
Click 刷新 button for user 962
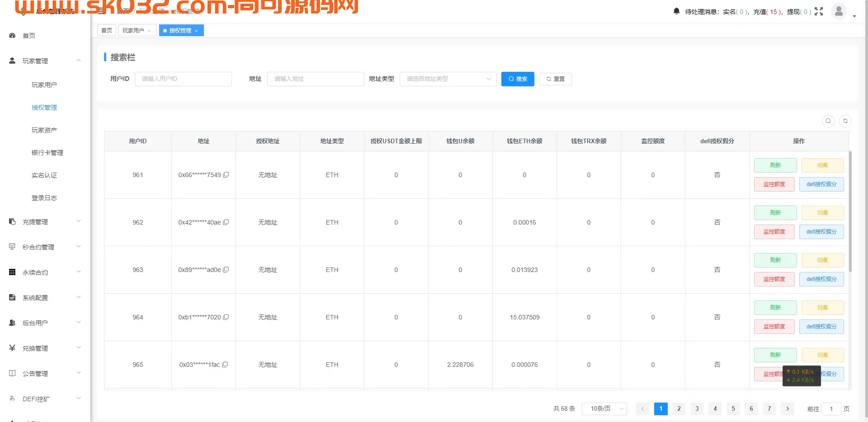775,212
